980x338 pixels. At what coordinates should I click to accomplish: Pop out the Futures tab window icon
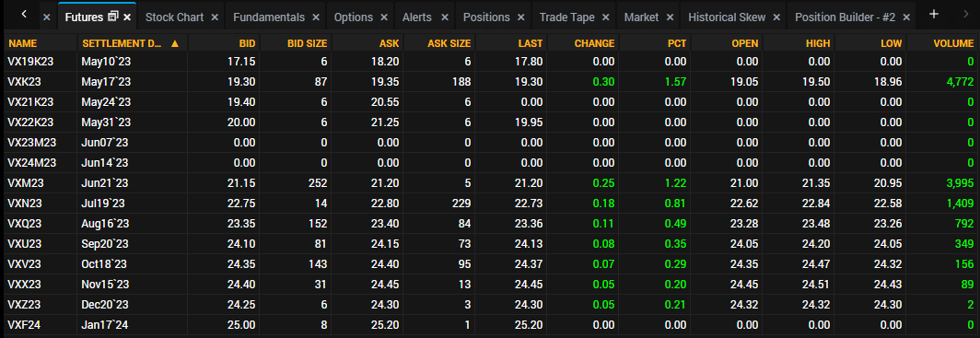[x=113, y=17]
